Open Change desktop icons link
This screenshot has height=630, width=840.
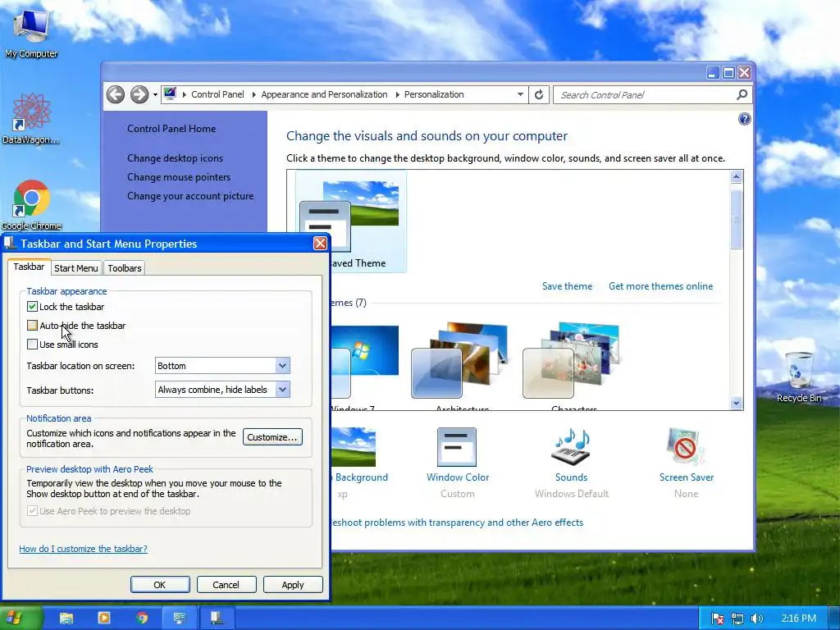[176, 158]
